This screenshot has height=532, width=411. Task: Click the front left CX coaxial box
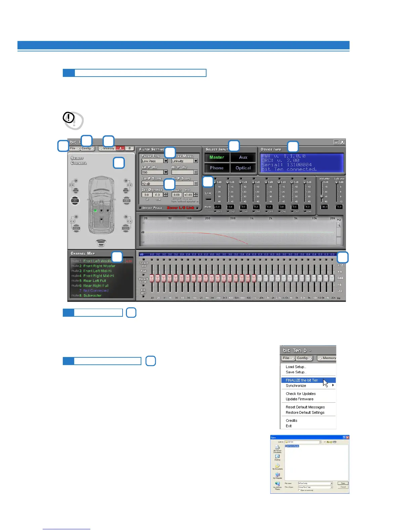(72, 185)
